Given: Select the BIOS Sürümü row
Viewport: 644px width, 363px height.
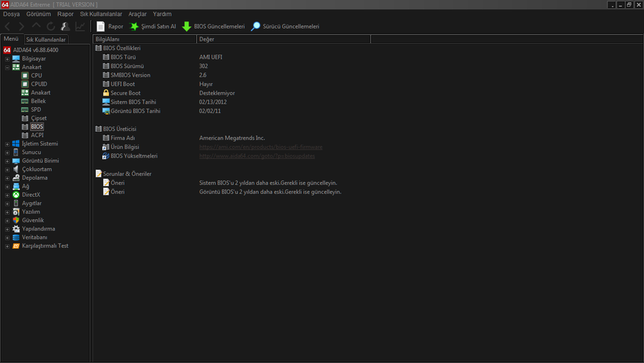Looking at the screenshot, I should 127,66.
